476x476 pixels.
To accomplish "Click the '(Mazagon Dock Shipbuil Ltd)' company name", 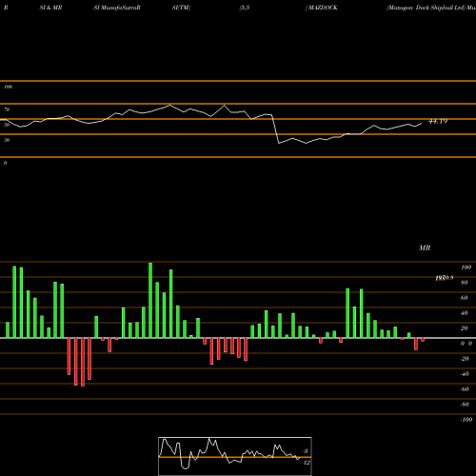I will (x=426, y=8).
